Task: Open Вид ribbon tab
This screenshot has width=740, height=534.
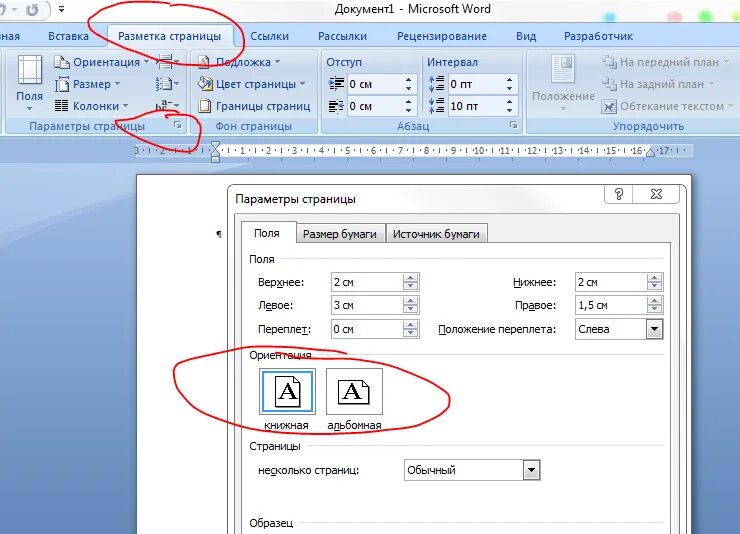Action: coord(526,36)
